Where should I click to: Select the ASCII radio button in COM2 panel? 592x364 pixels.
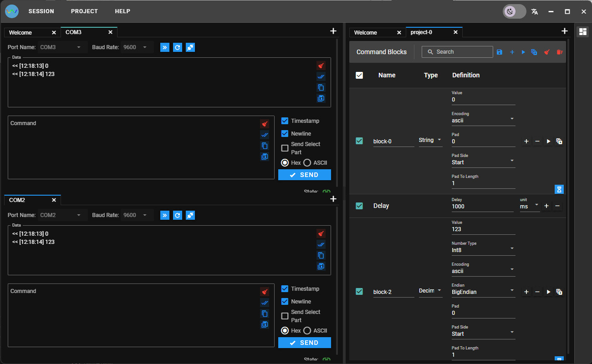pyautogui.click(x=307, y=331)
